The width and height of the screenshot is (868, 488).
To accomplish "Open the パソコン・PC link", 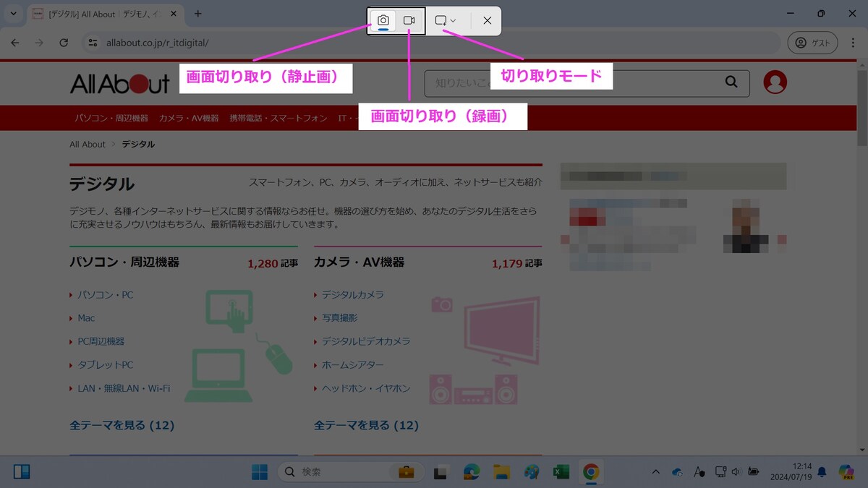I will (106, 295).
